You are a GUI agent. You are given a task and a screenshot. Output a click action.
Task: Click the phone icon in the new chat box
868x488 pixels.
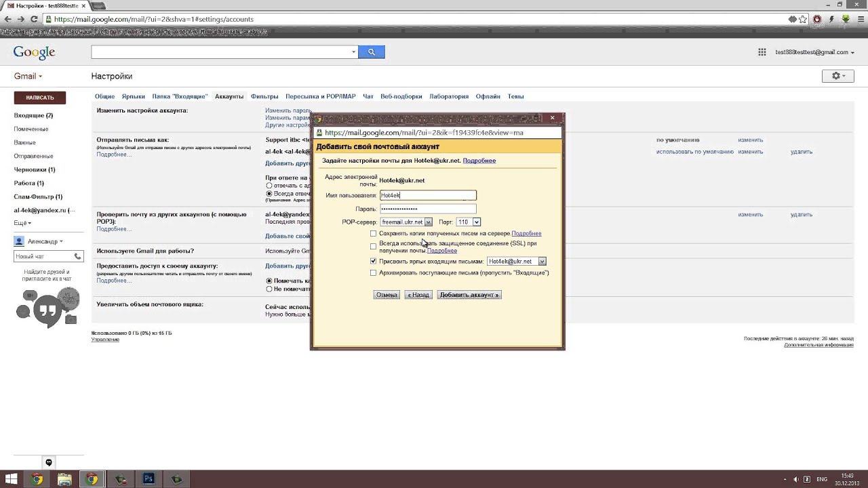coord(78,256)
